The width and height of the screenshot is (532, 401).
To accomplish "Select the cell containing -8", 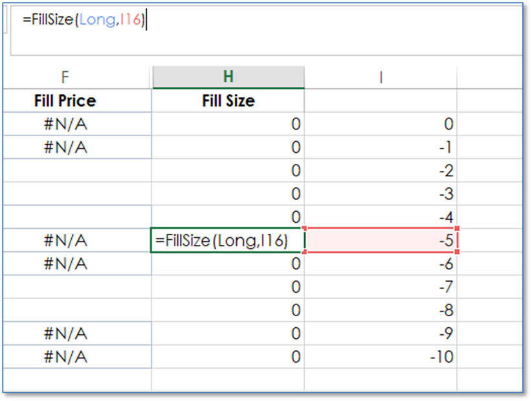I will [x=381, y=310].
